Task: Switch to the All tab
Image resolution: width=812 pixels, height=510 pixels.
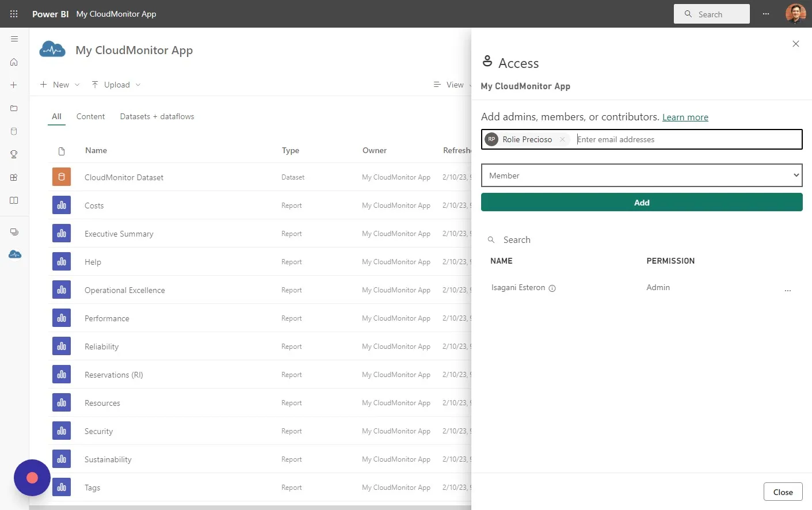Action: [x=56, y=116]
